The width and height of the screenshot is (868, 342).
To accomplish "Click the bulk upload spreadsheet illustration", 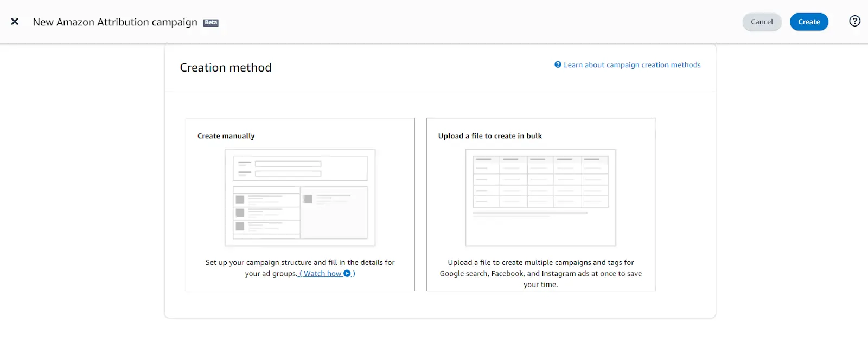I will pos(541,197).
